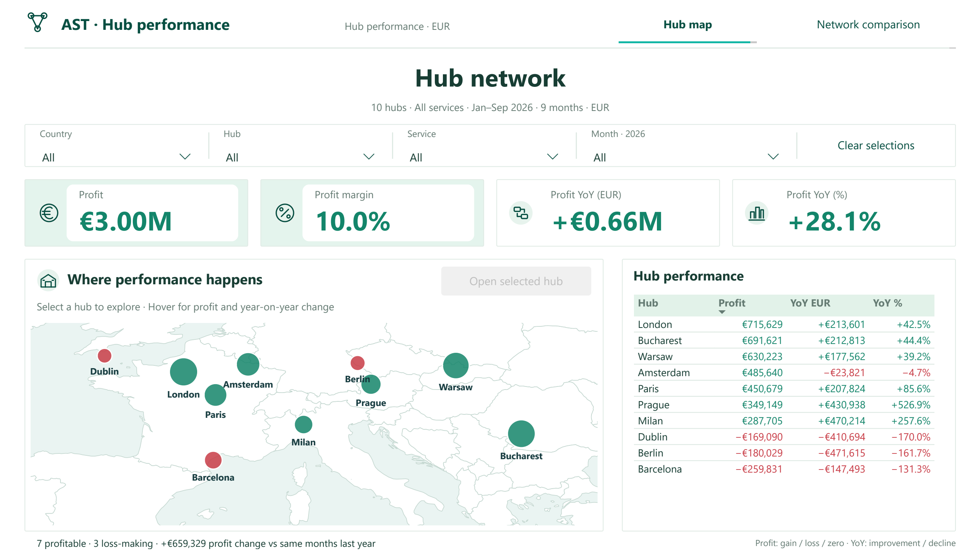Click the euro Profit card icon
The height and width of the screenshot is (551, 980).
point(49,213)
